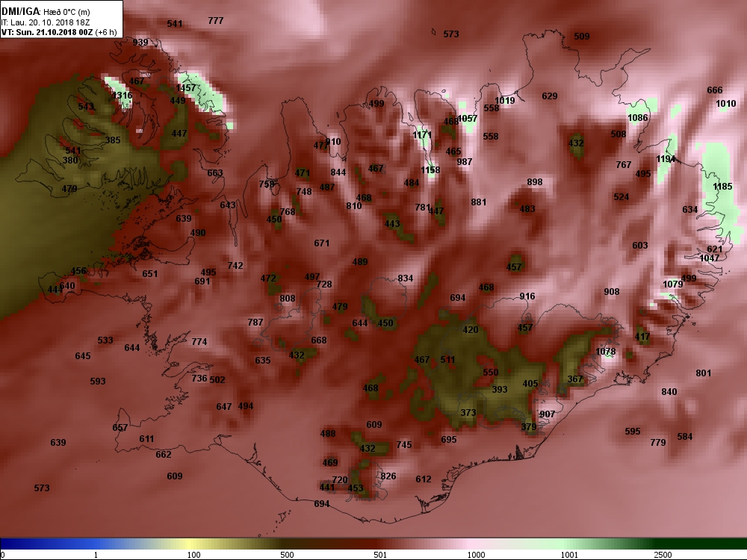Click the 1019 value on the map

click(x=504, y=101)
